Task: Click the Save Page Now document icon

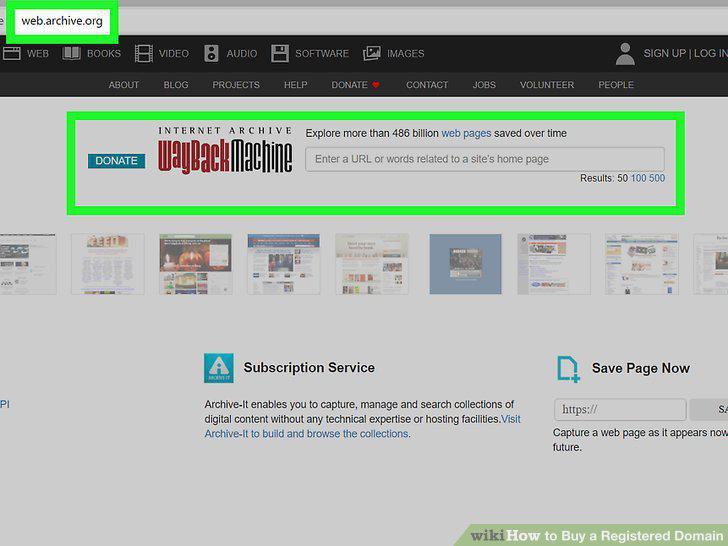Action: point(568,369)
